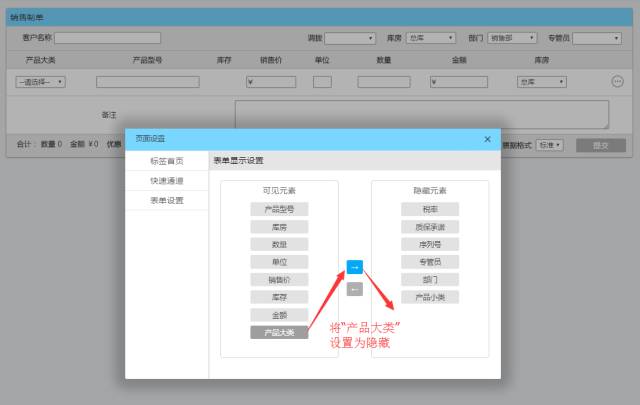
Task: Click the blue right-arrow move button
Action: 354,267
